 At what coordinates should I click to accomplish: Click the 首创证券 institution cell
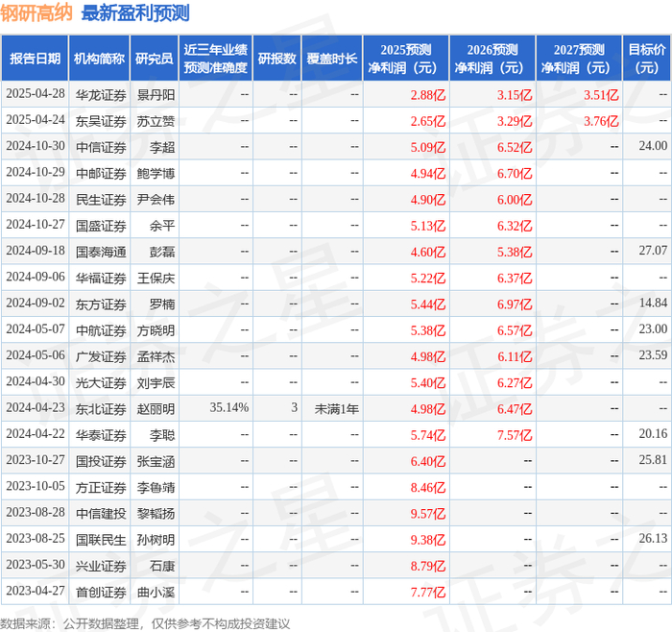click(101, 592)
